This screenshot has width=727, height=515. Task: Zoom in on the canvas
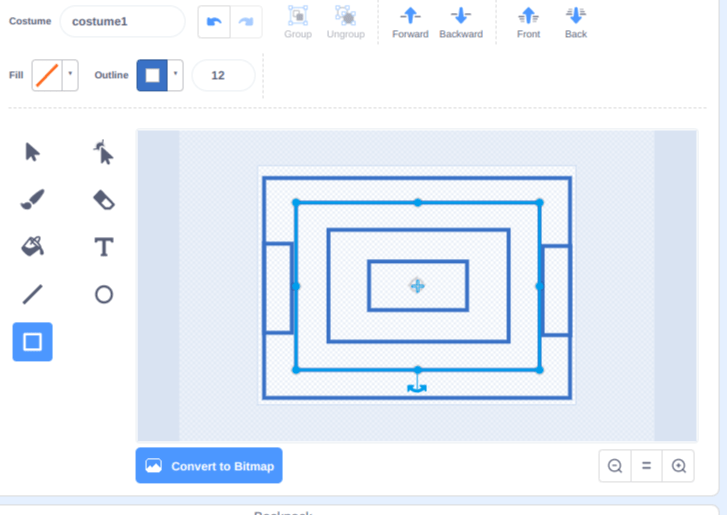(679, 466)
